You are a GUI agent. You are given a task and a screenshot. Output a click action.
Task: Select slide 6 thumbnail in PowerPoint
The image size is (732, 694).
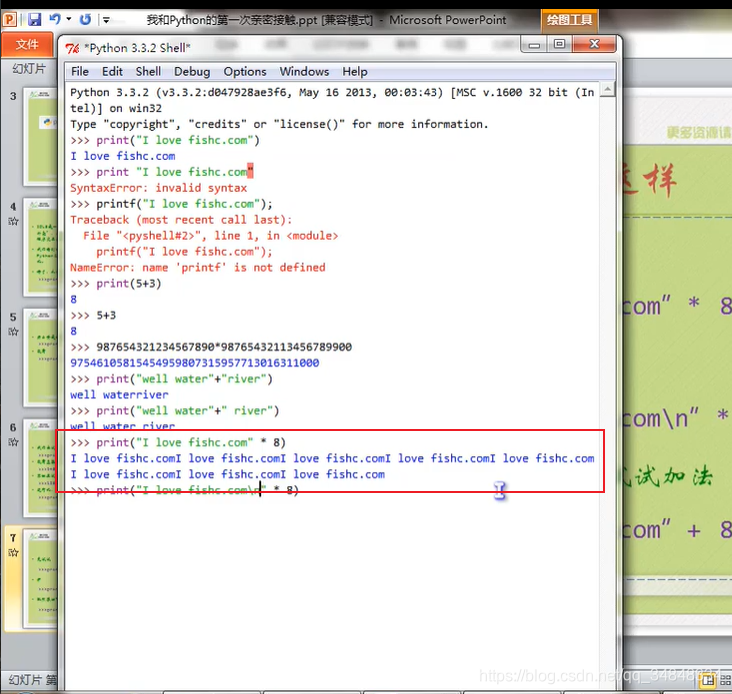pyautogui.click(x=42, y=468)
